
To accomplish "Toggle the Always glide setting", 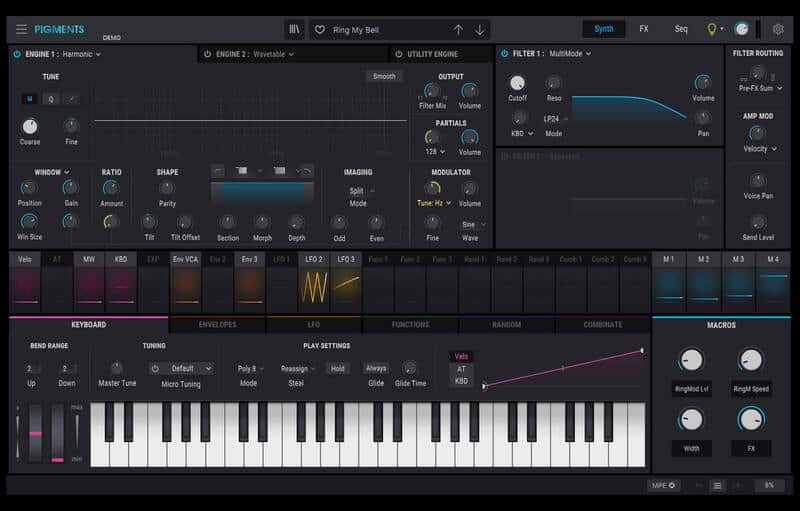I will pyautogui.click(x=376, y=368).
